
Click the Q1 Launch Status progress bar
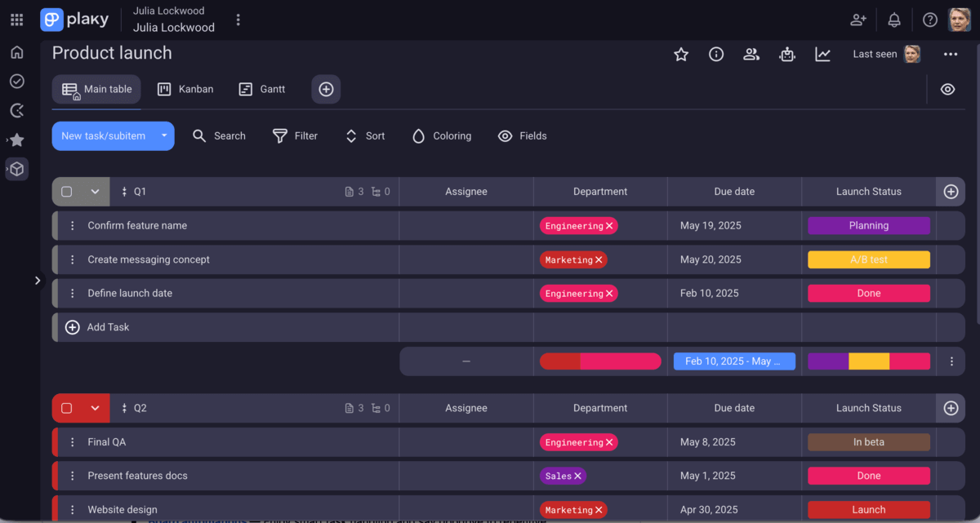tap(868, 361)
